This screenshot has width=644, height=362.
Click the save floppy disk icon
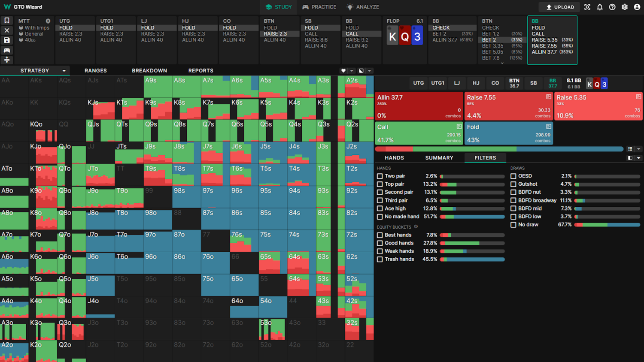pos(7,40)
